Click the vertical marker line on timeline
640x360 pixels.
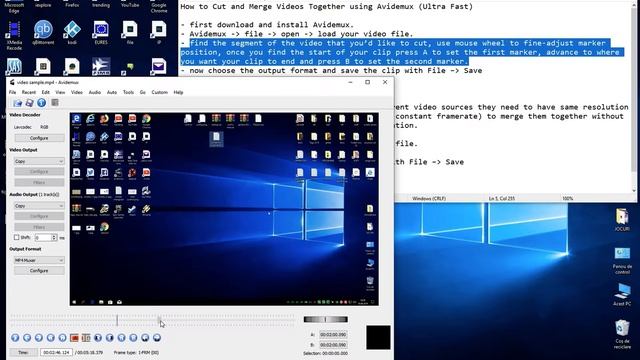point(117,320)
